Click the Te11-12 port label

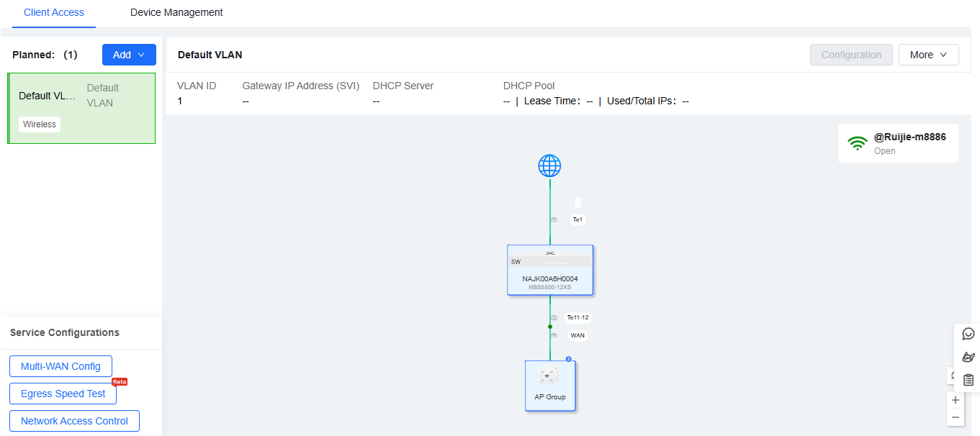[577, 317]
